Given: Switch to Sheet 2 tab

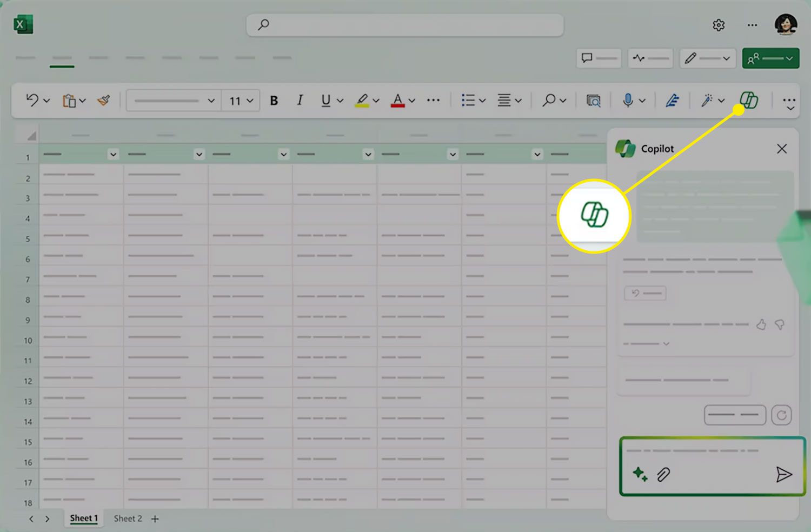Looking at the screenshot, I should (128, 518).
